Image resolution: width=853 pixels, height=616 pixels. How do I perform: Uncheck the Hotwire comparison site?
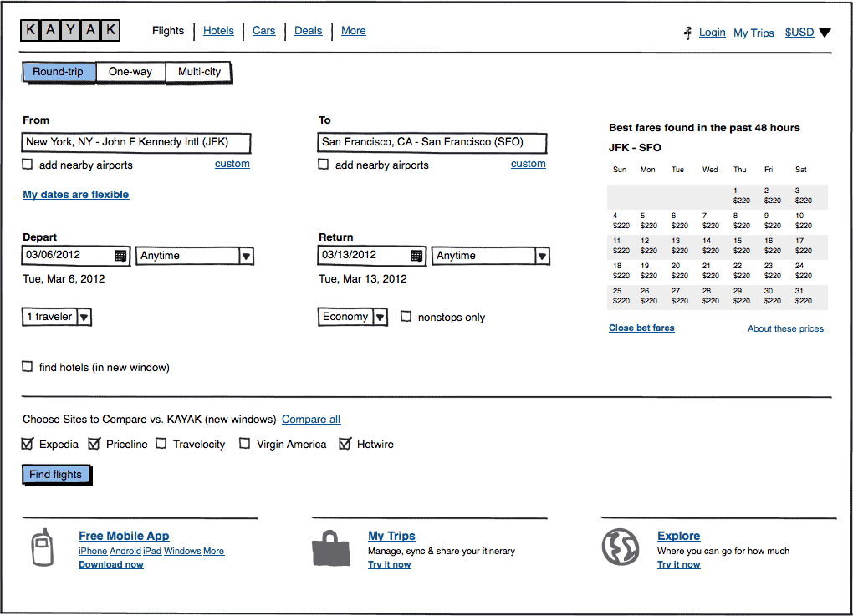[345, 444]
